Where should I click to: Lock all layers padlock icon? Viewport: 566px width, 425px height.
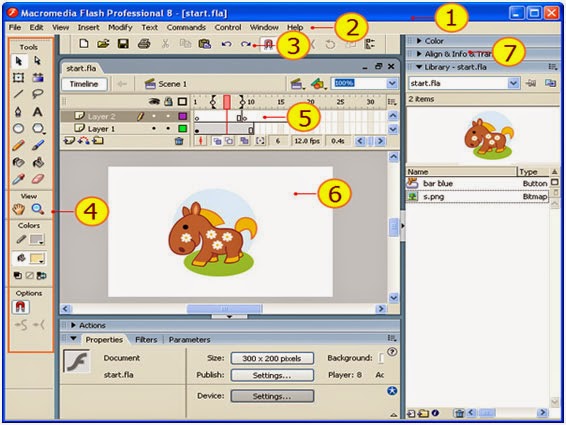168,102
